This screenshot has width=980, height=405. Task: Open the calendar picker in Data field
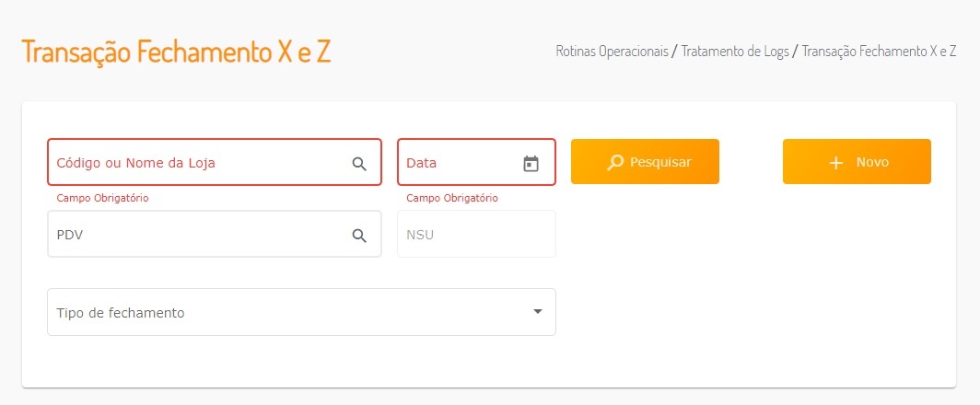coord(531,163)
